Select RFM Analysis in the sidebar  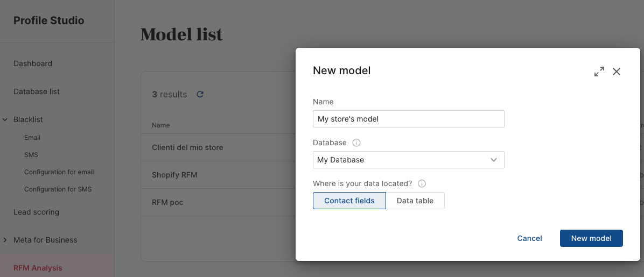(38, 268)
